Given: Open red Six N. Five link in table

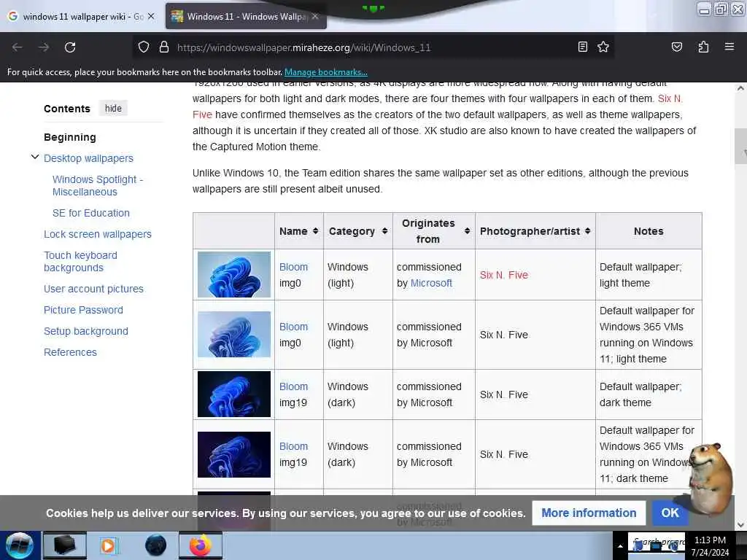Looking at the screenshot, I should click(x=503, y=275).
